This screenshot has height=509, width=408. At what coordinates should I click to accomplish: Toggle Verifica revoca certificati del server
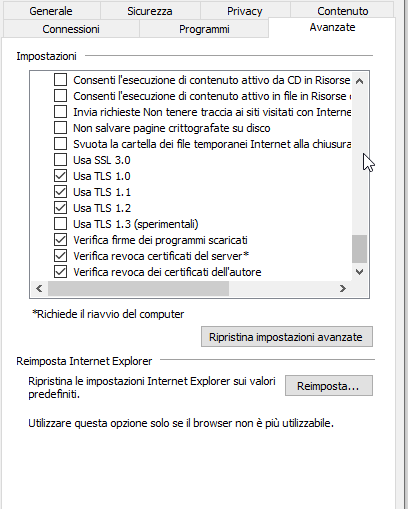click(60, 256)
